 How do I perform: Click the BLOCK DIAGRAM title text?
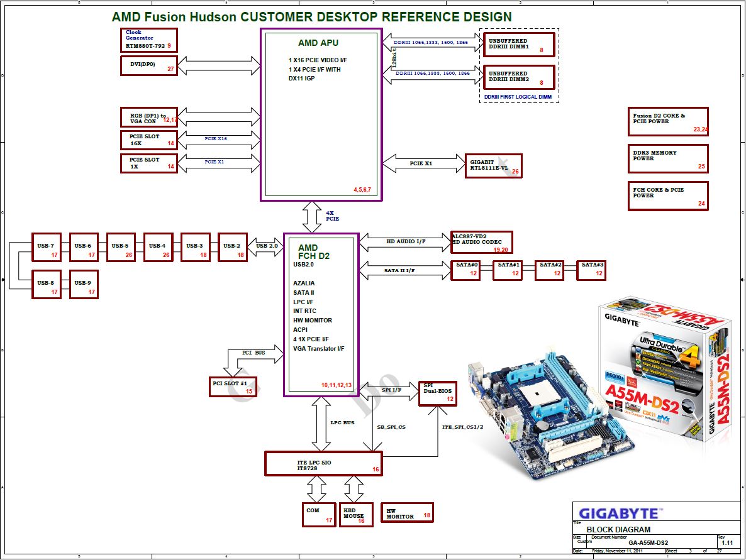618,530
